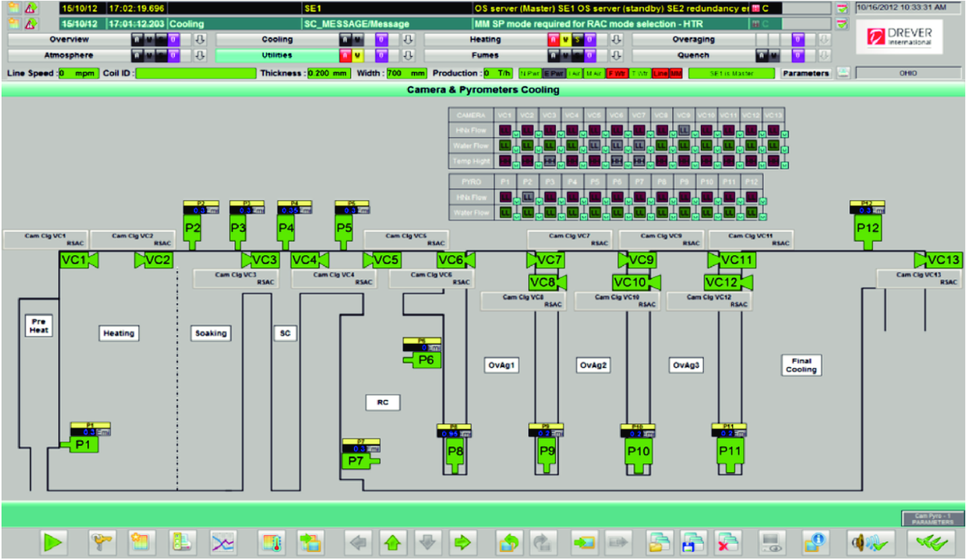Image resolution: width=966 pixels, height=560 pixels.
Task: Toggle the checkbox beside VC1 HNx Flow indicator
Action: click(x=516, y=134)
